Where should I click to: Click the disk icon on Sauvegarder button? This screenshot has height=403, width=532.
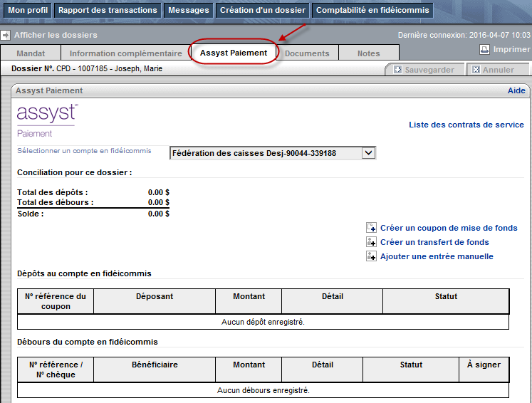pos(397,70)
